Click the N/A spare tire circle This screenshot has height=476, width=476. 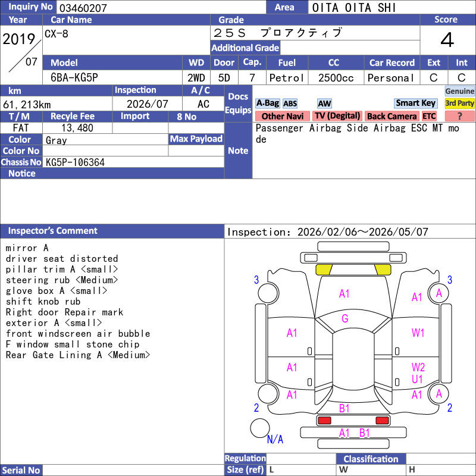pyautogui.click(x=259, y=428)
